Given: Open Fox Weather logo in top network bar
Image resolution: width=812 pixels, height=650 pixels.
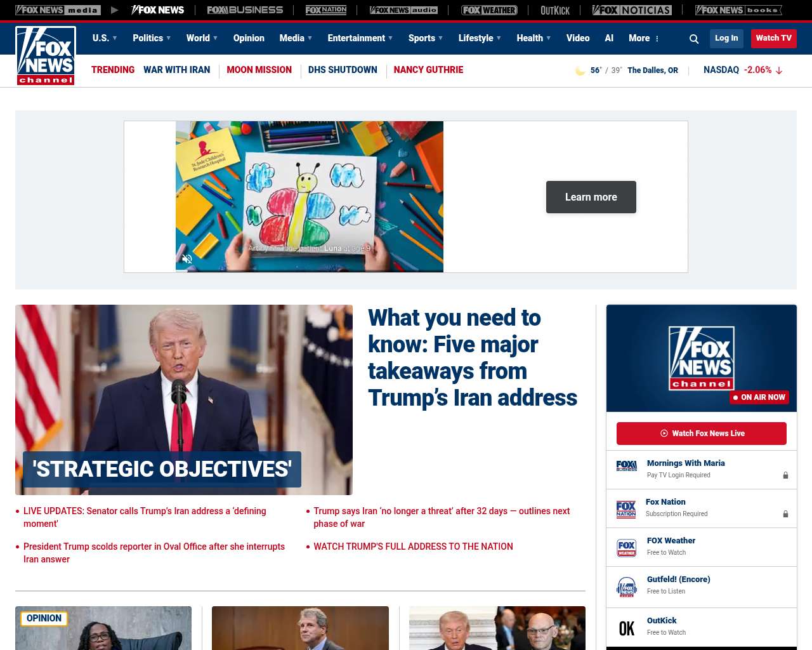Looking at the screenshot, I should (489, 10).
